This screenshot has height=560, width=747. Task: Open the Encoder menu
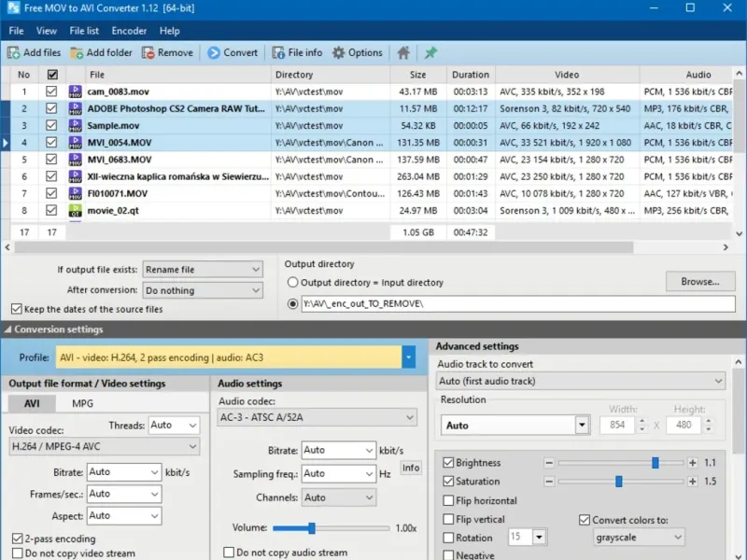pos(129,31)
